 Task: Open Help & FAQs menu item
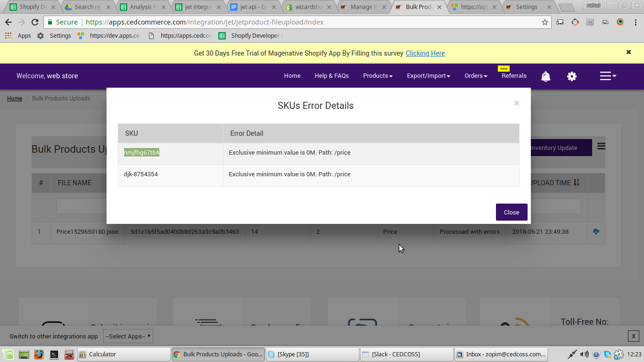click(331, 76)
